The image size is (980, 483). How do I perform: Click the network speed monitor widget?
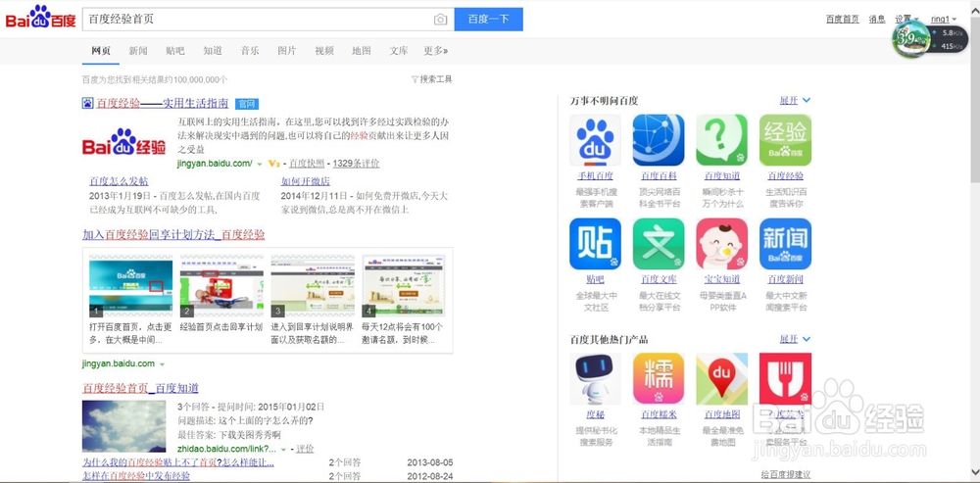932,39
